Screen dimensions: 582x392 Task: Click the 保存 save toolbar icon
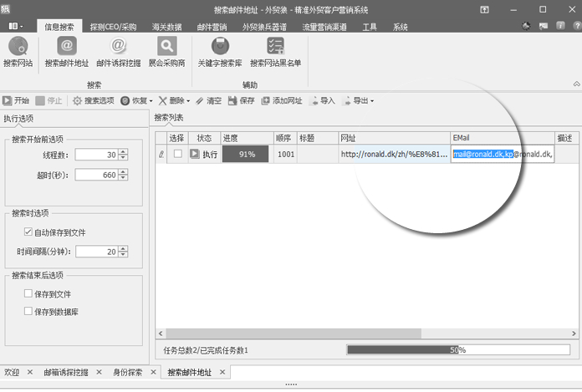pos(241,100)
